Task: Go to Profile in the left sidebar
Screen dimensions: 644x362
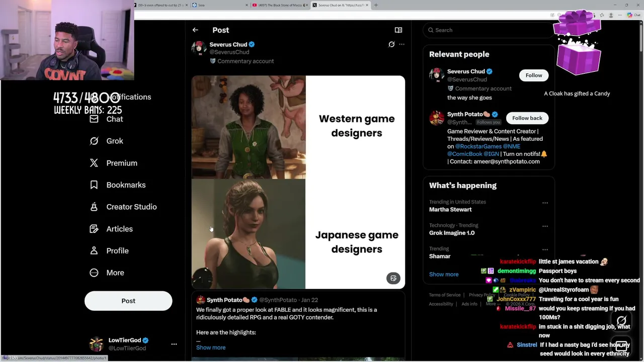Action: point(117,251)
